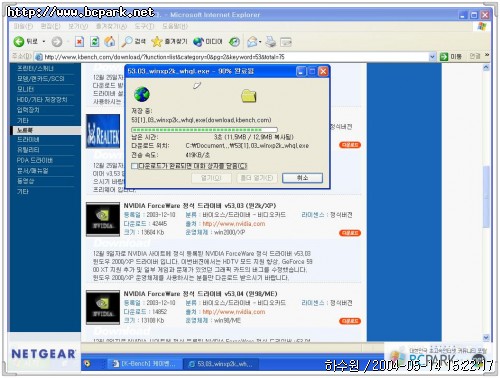This screenshot has height=378, width=500.
Task: Expand the Links (연결) toolbar chevron
Action: coord(487,56)
